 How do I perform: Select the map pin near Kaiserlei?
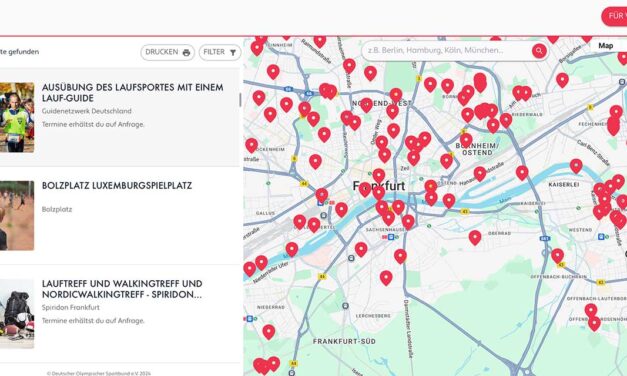tap(576, 165)
